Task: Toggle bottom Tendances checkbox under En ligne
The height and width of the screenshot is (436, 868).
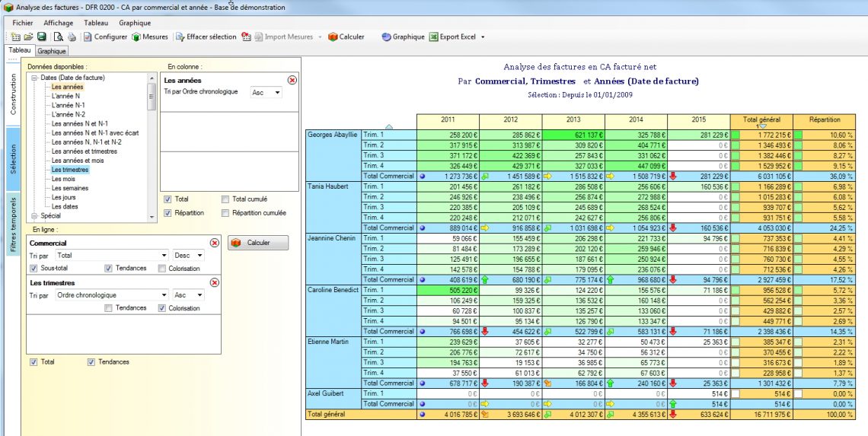Action: coord(91,362)
